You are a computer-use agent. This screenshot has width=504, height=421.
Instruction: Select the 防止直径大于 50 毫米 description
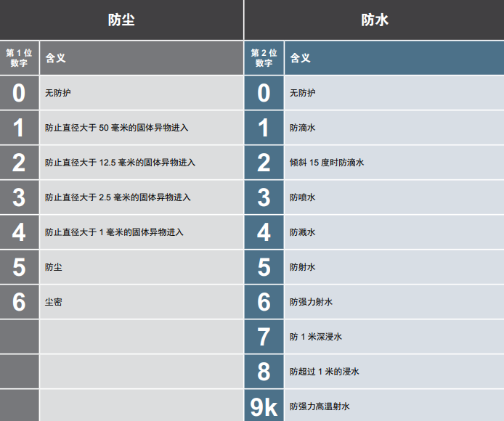116,128
